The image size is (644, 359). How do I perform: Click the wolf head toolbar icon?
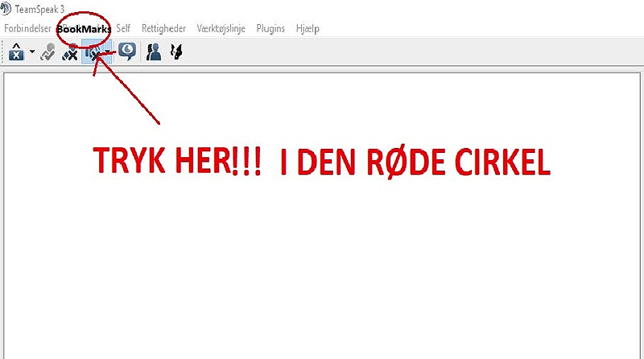tap(175, 53)
